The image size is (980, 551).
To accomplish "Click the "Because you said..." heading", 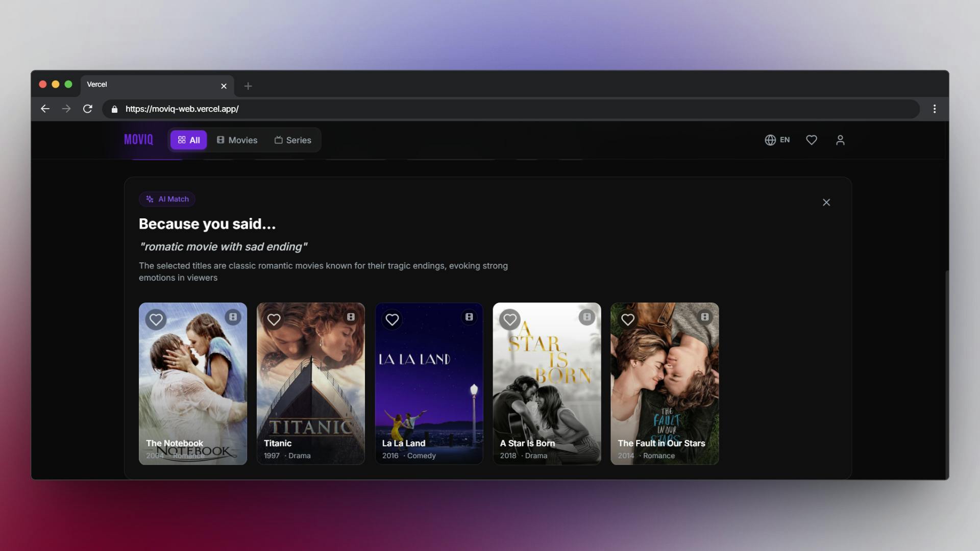I will (207, 224).
